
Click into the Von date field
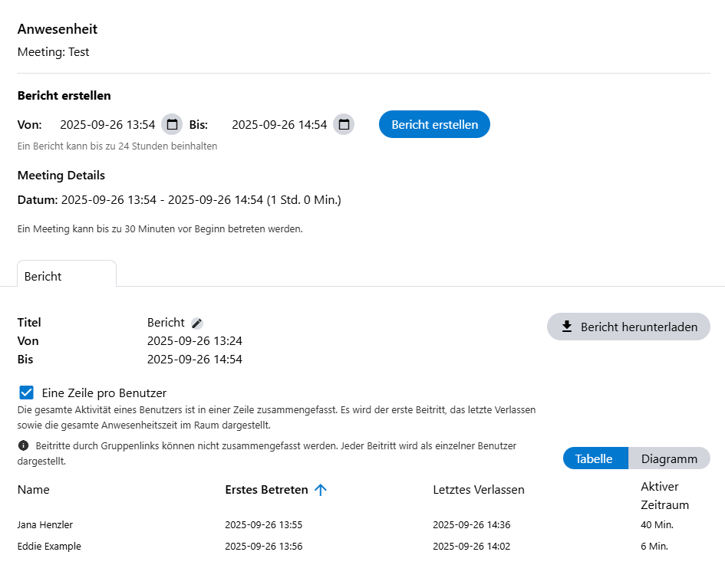tap(107, 124)
